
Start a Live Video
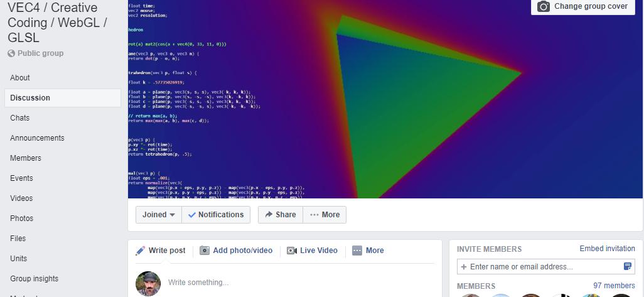[312, 251]
